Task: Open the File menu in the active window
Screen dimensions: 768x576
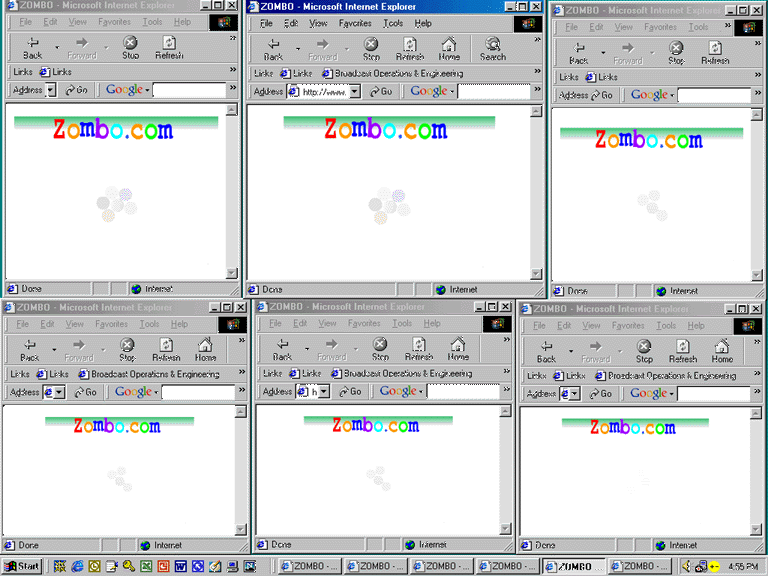Action: point(266,24)
